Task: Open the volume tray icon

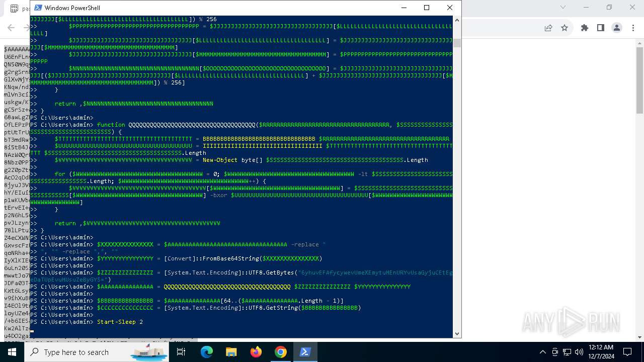Action: [579, 352]
